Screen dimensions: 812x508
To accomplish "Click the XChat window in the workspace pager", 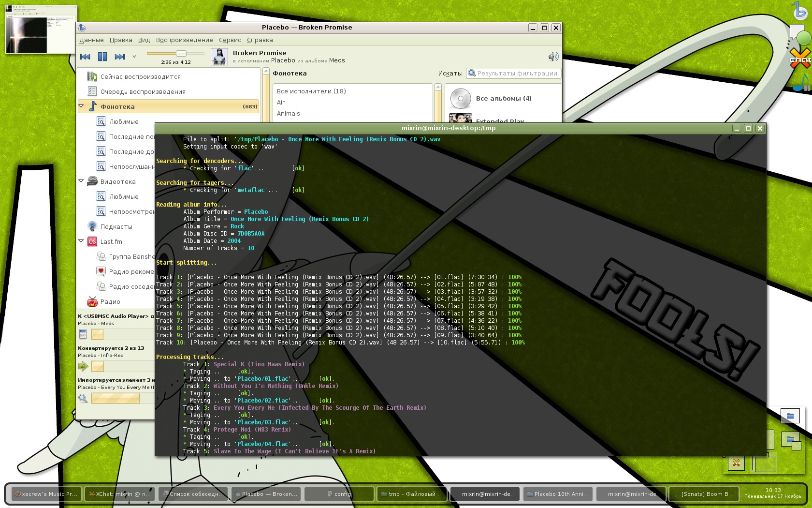I will pyautogui.click(x=736, y=463).
